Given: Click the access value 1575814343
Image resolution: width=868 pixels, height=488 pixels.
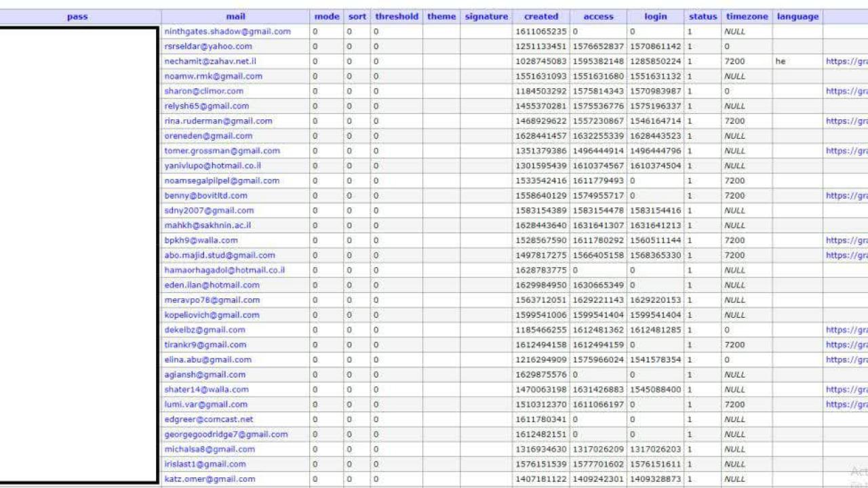Looking at the screenshot, I should [x=598, y=91].
